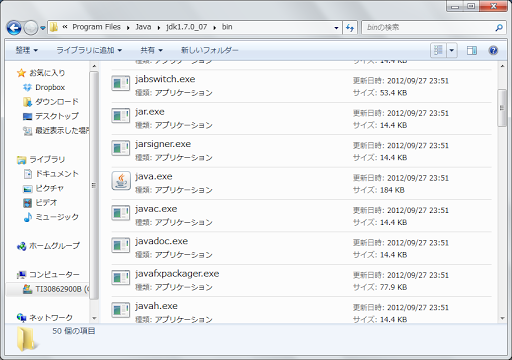The image size is (512, 360).
Task: Click the 50 個の項目 status text
Action: [x=74, y=331]
